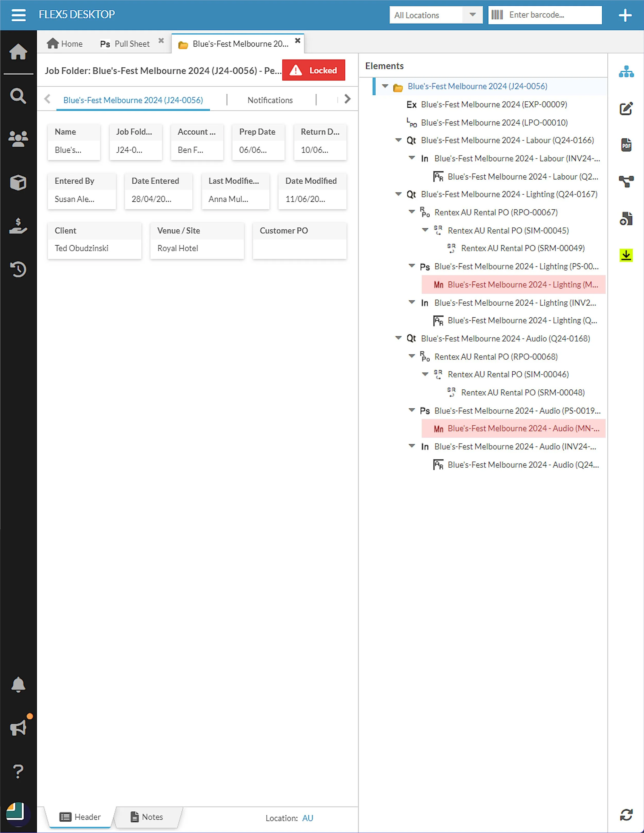Collapse the Labour quote Q24-0166 node

click(398, 140)
